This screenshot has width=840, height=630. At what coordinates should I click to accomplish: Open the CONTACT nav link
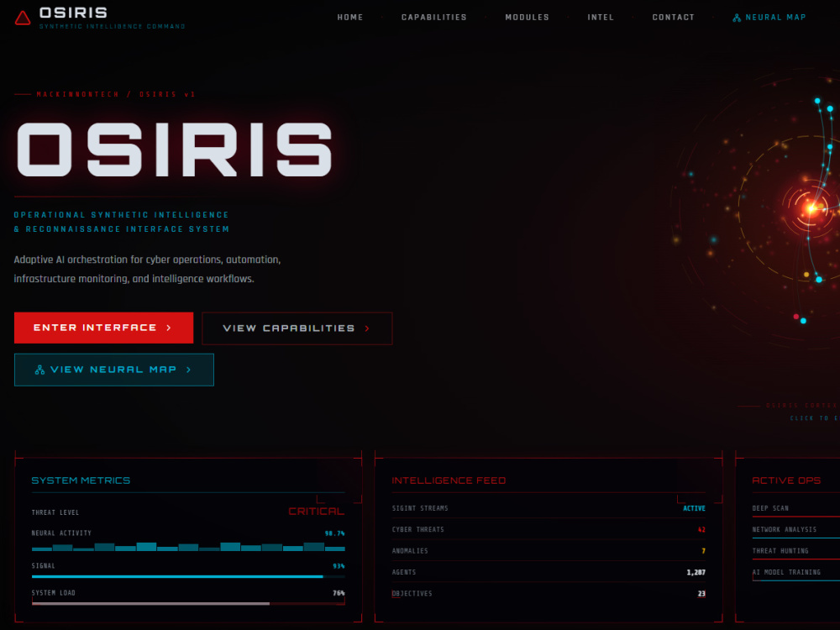674,17
